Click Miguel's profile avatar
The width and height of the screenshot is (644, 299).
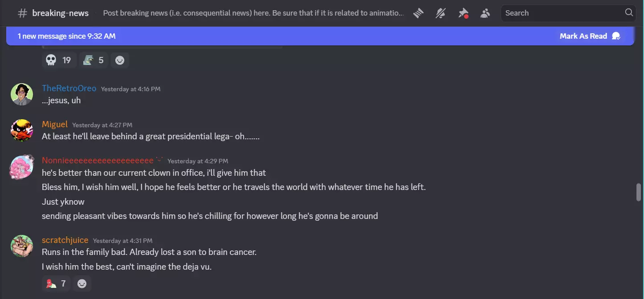point(22,130)
